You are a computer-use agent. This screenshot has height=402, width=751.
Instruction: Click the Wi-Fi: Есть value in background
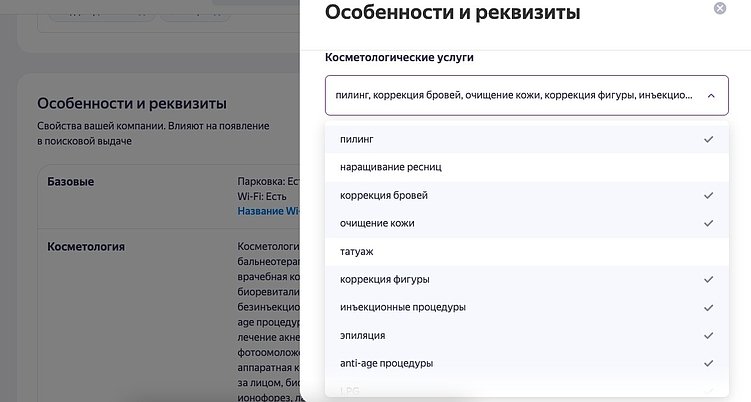click(262, 196)
